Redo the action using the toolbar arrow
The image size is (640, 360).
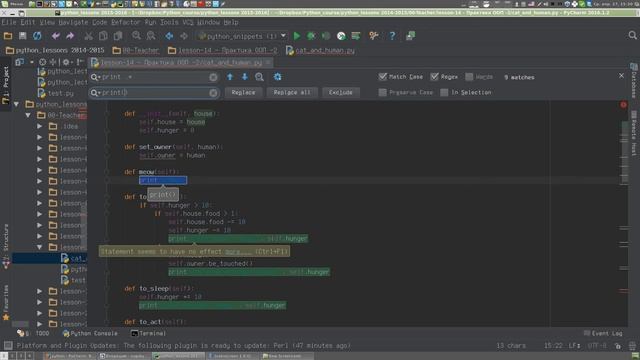click(70, 36)
